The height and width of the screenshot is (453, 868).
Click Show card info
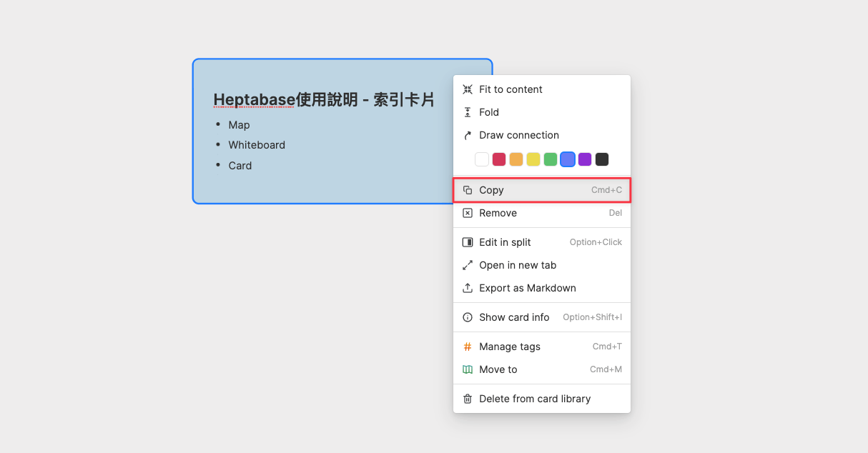pos(513,317)
